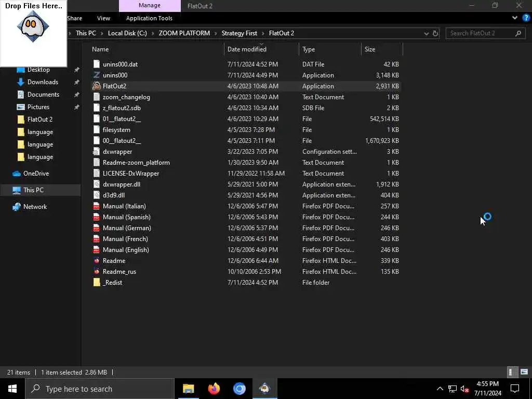Select the filesystem file name

pos(116,129)
